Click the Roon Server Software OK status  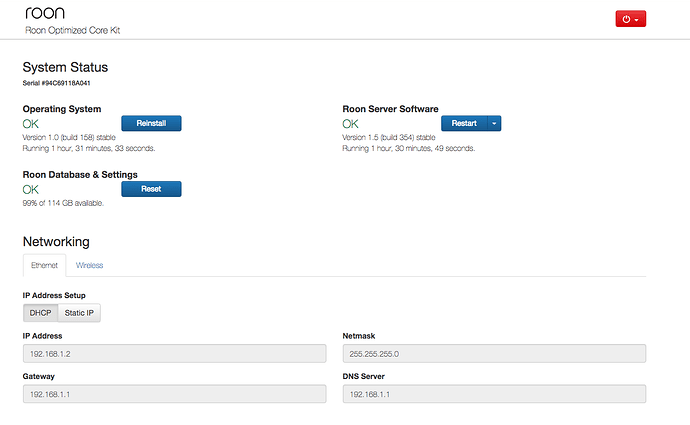pyautogui.click(x=350, y=124)
